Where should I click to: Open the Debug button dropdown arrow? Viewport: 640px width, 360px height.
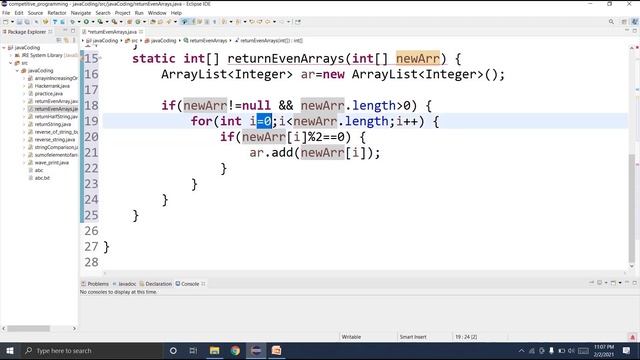pos(79,22)
